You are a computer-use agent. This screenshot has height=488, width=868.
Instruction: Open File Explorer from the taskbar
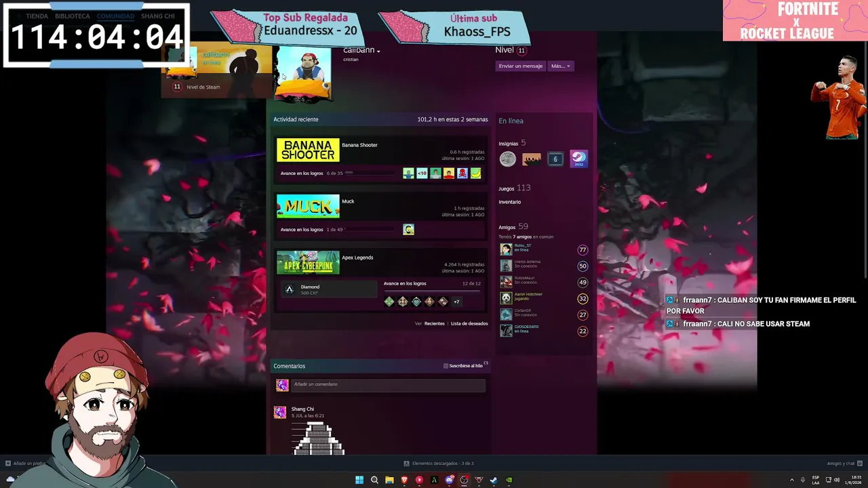point(389,480)
